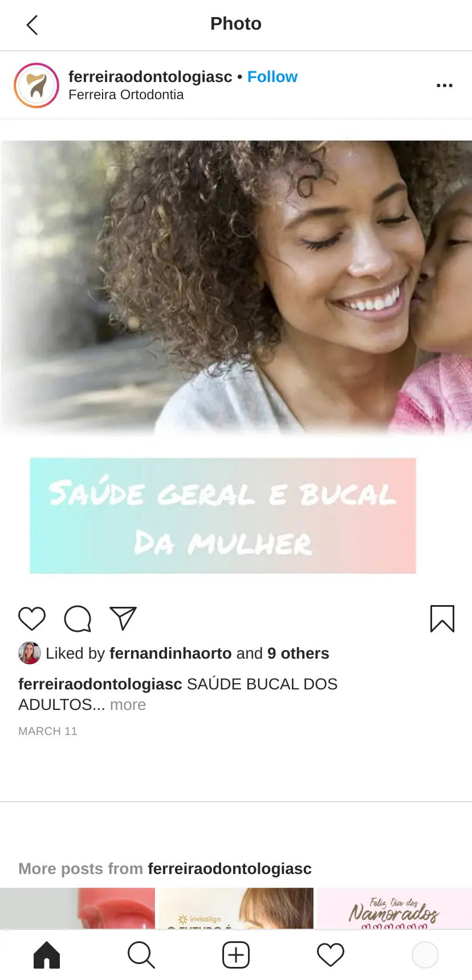The image size is (472, 980).
Task: Open the ferreiraodontologiasc profile picture
Action: (x=36, y=85)
